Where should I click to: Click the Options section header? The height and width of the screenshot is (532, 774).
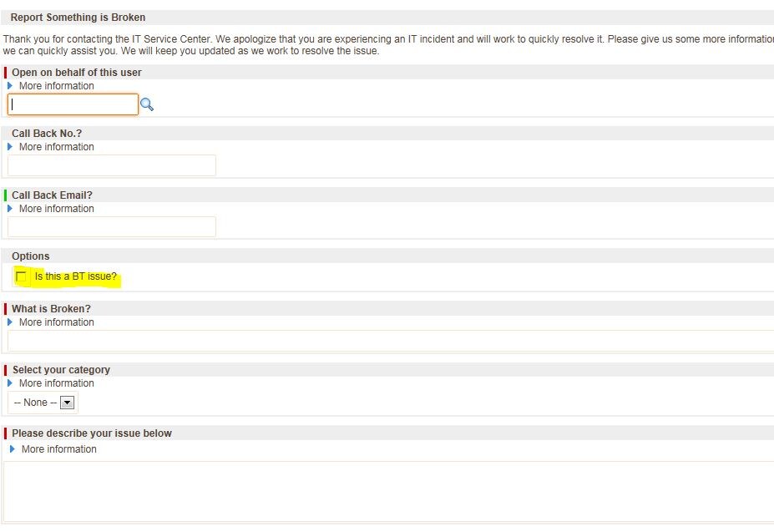[31, 256]
